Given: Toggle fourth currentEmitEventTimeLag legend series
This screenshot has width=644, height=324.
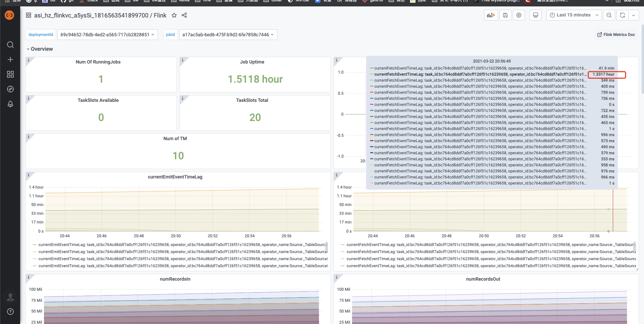Looking at the screenshot, I should click(x=183, y=266).
